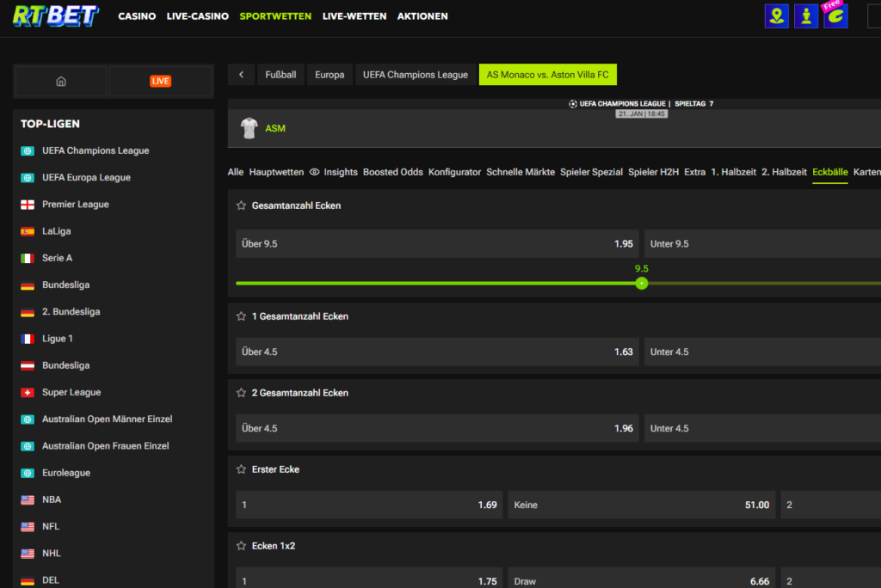The image size is (881, 588).
Task: Switch to the Hauptwetten tab
Action: click(276, 172)
